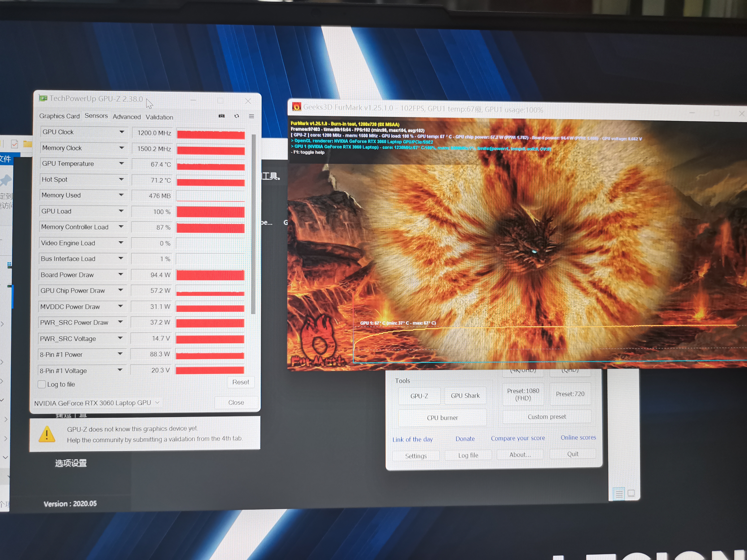
Task: Open the Memory Used sensor dropdown
Action: point(121,195)
